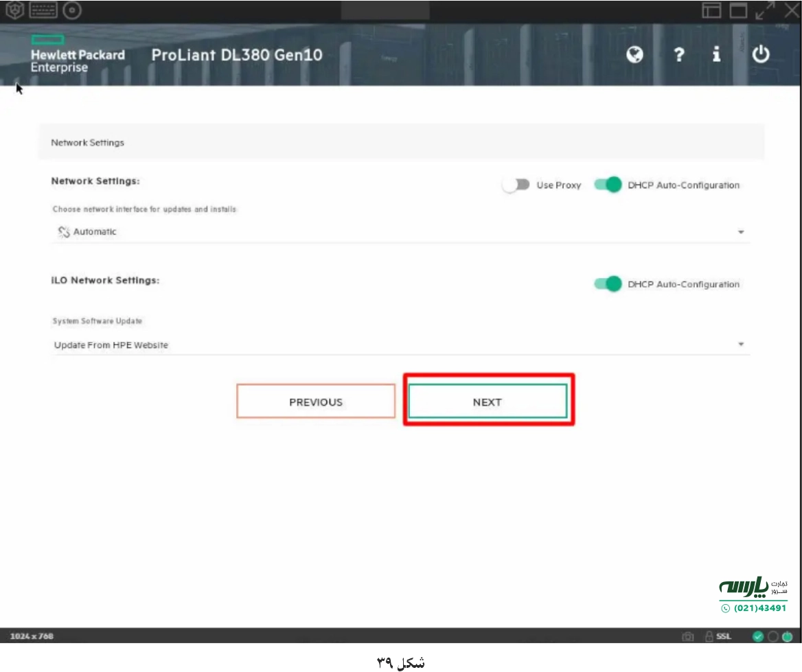Disable DHCP Auto-Configuration under iLO Network Settings

coord(608,283)
